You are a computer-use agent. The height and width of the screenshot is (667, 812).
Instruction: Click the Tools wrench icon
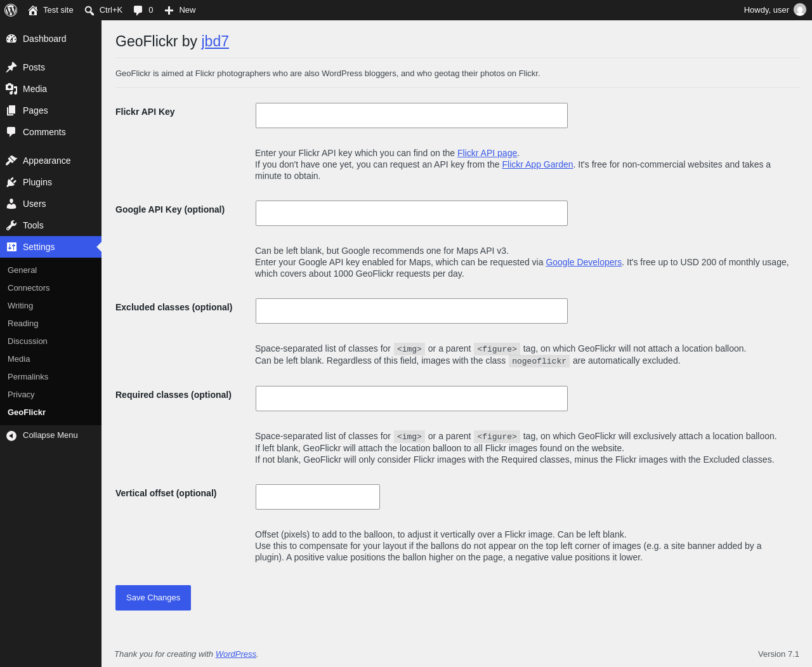(11, 225)
